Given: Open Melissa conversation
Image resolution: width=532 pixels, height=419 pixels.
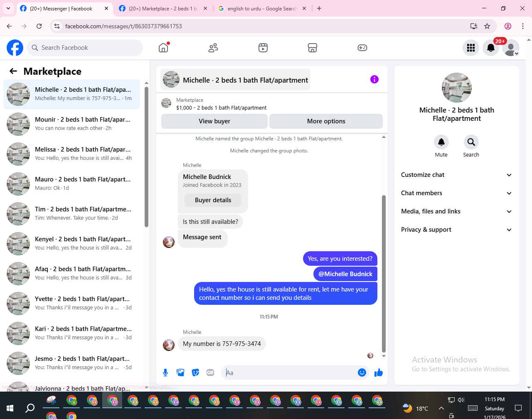Looking at the screenshot, I should click(x=71, y=154).
